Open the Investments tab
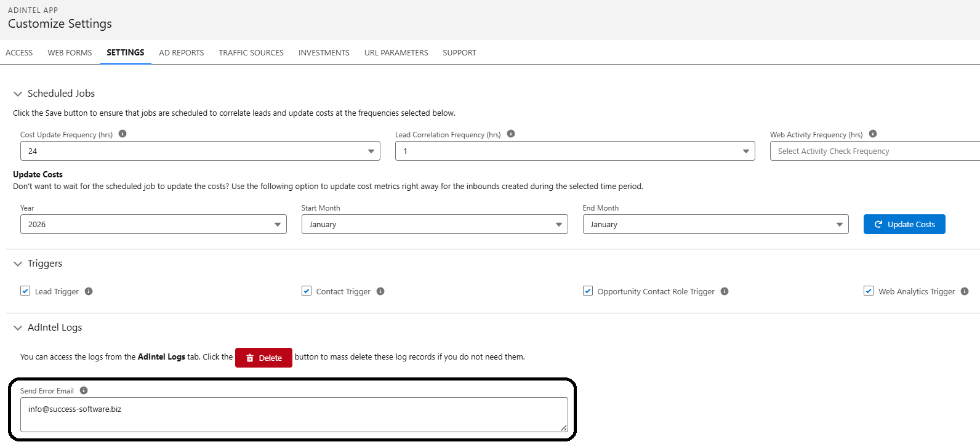The height and width of the screenshot is (447, 980). click(324, 52)
